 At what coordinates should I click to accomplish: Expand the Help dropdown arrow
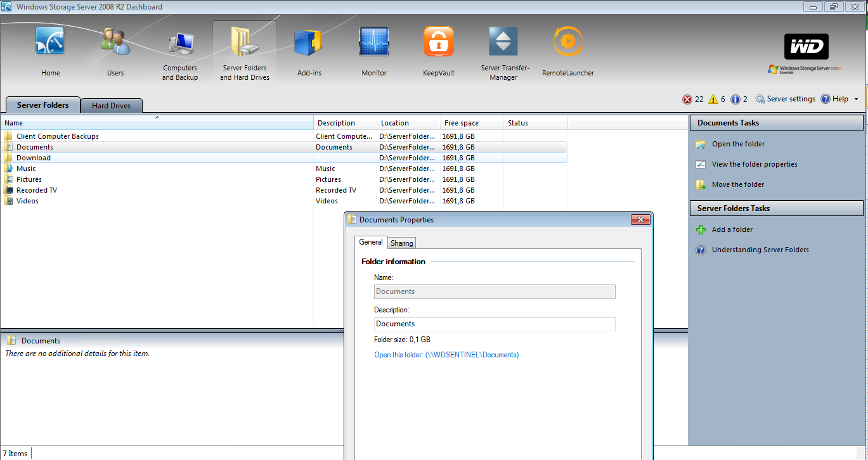click(856, 99)
